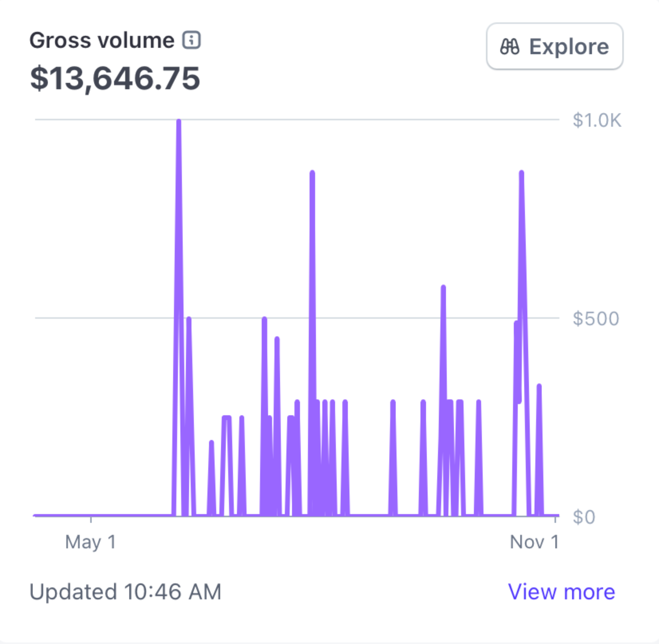The height and width of the screenshot is (644, 659).
Task: Select the binoculars icon on the Explore button
Action: 510,46
